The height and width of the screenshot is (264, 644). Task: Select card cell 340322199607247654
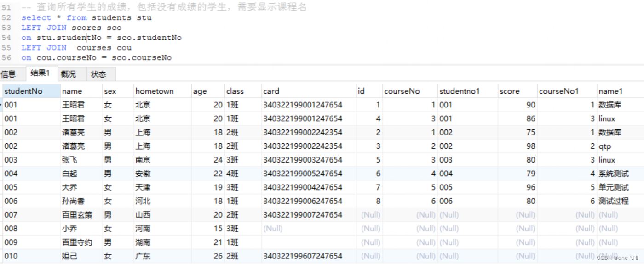click(303, 256)
